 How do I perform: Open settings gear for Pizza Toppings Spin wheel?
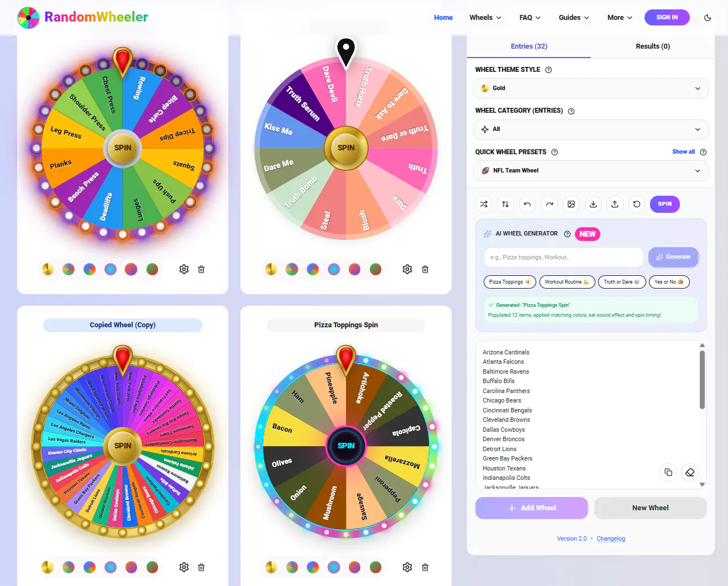[x=407, y=567]
